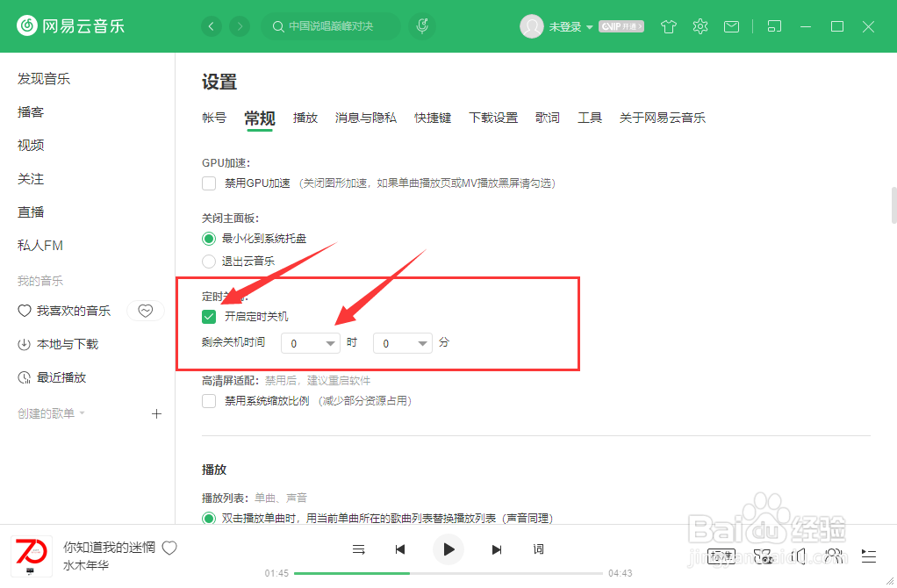Open 私人FM in the sidebar

point(40,246)
